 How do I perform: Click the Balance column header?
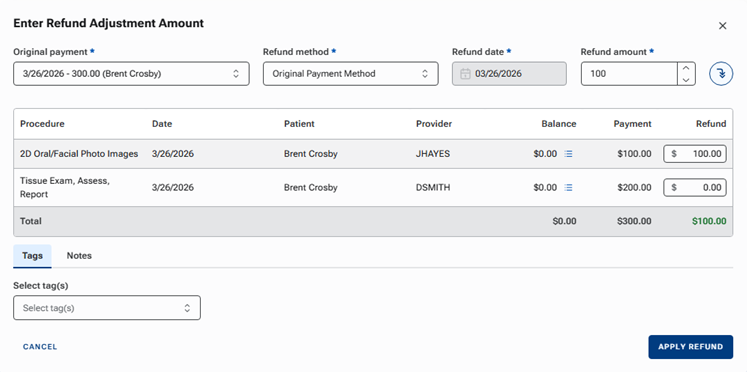tap(559, 124)
